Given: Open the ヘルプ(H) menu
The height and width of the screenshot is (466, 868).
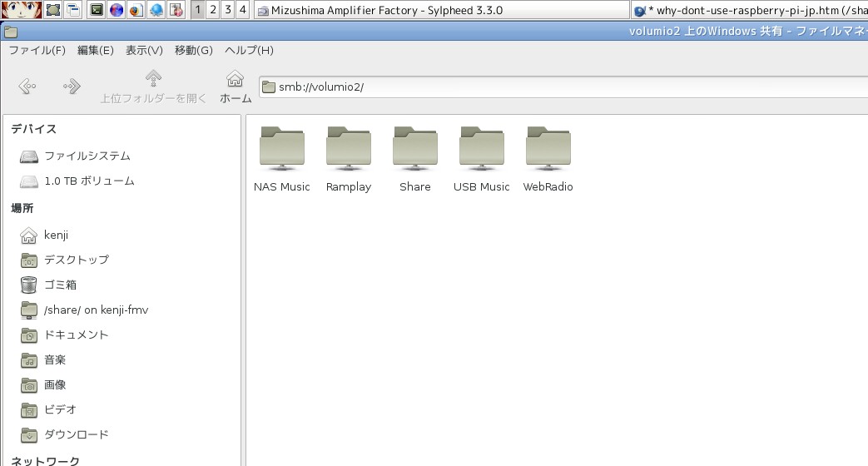Looking at the screenshot, I should coord(249,51).
